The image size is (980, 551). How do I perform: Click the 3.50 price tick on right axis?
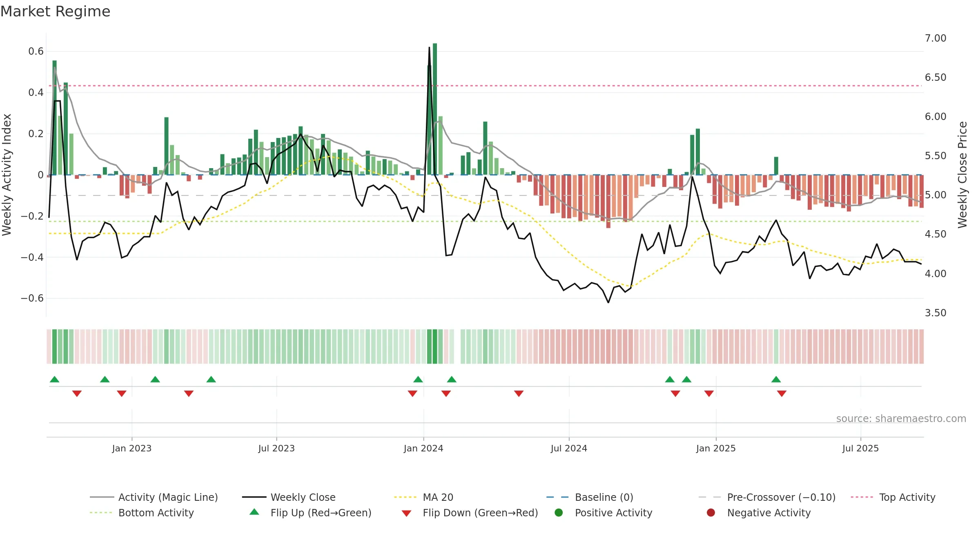[935, 313]
